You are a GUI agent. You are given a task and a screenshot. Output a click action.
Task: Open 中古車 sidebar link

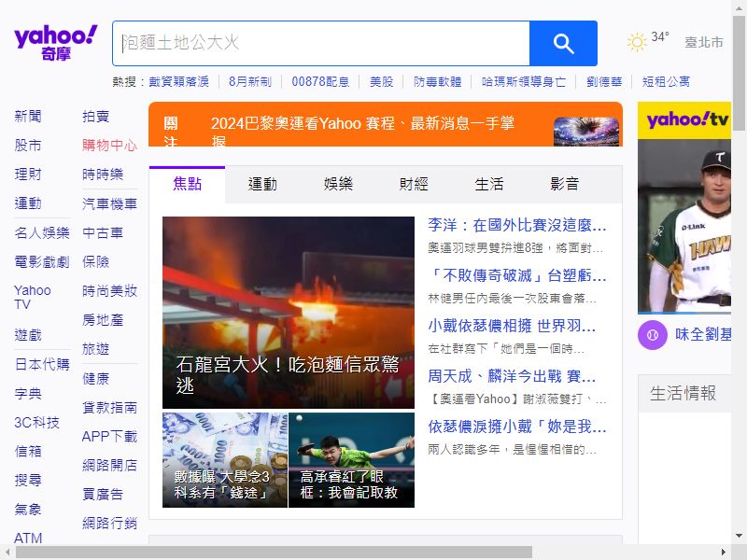click(103, 232)
